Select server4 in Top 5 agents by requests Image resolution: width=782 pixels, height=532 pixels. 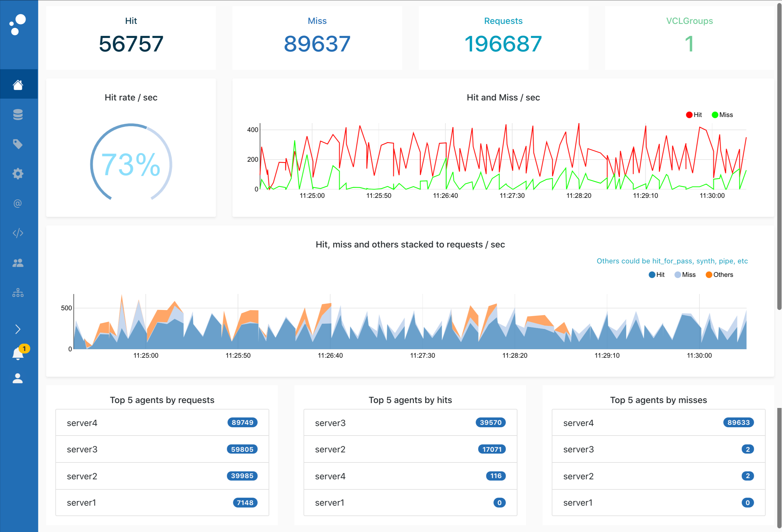pyautogui.click(x=162, y=422)
